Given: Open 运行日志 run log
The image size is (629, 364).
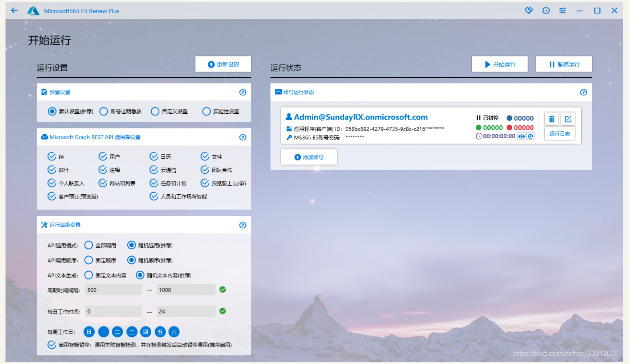Looking at the screenshot, I should tap(560, 134).
